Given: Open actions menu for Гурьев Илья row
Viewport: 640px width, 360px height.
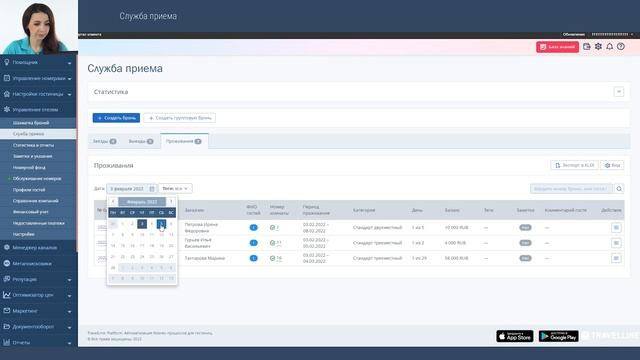Looking at the screenshot, I should click(x=616, y=243).
